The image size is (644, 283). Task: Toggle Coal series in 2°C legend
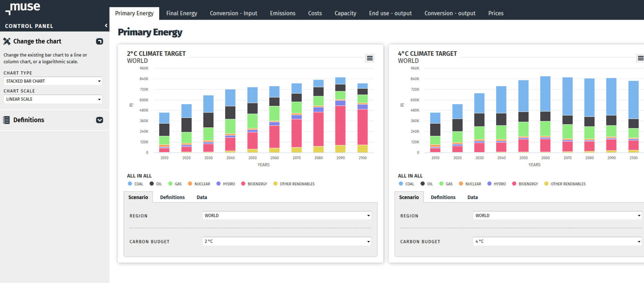(x=136, y=184)
